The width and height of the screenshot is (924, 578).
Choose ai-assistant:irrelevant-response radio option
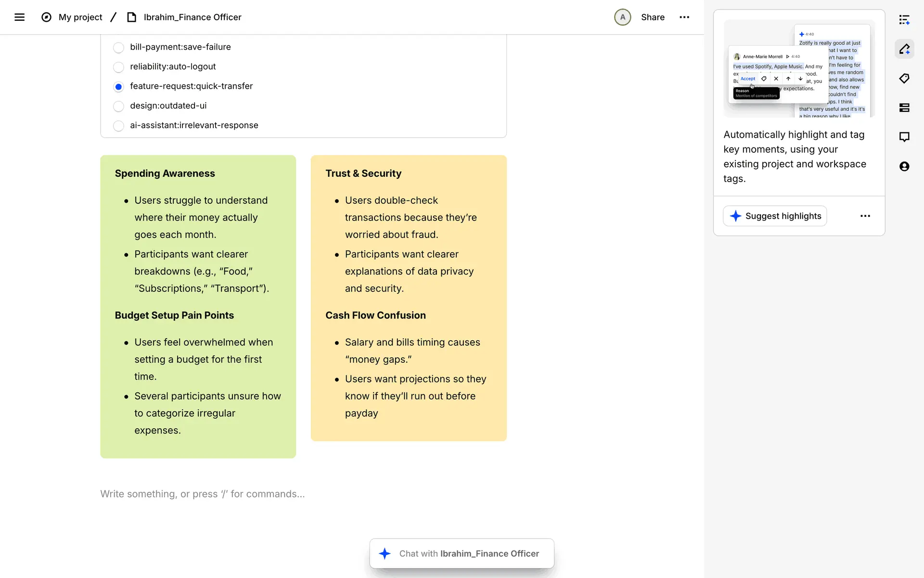point(118,126)
